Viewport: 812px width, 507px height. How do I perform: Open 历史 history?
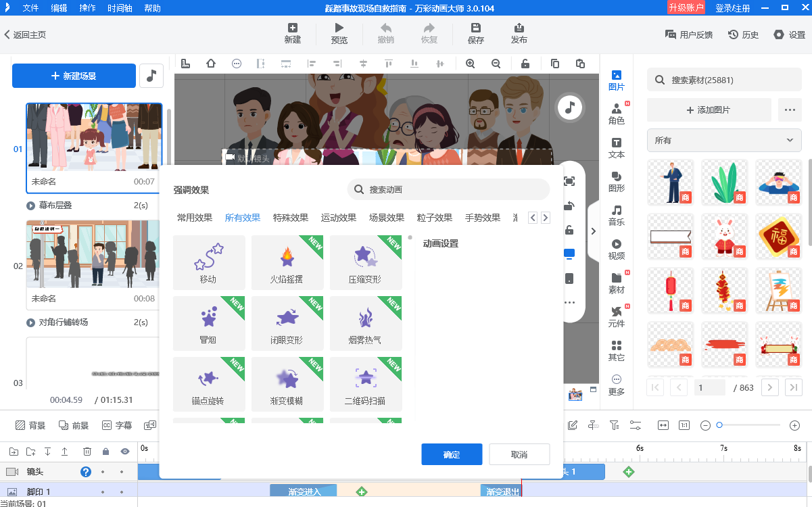click(x=743, y=34)
